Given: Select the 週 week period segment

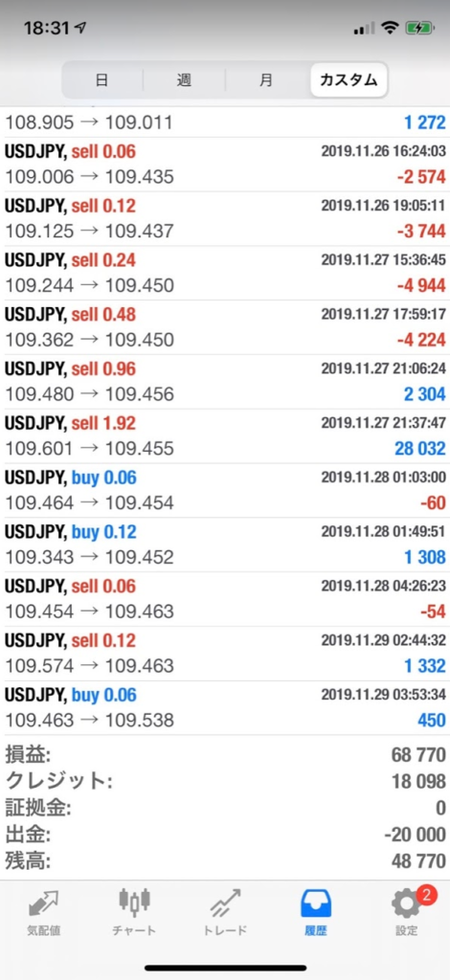Looking at the screenshot, I should click(x=184, y=80).
